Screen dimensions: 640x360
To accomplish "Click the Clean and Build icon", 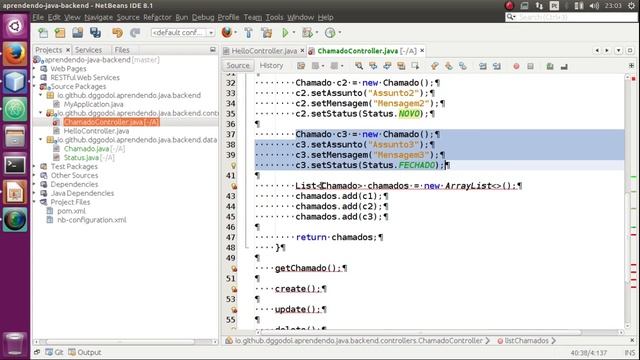I will 267,33.
